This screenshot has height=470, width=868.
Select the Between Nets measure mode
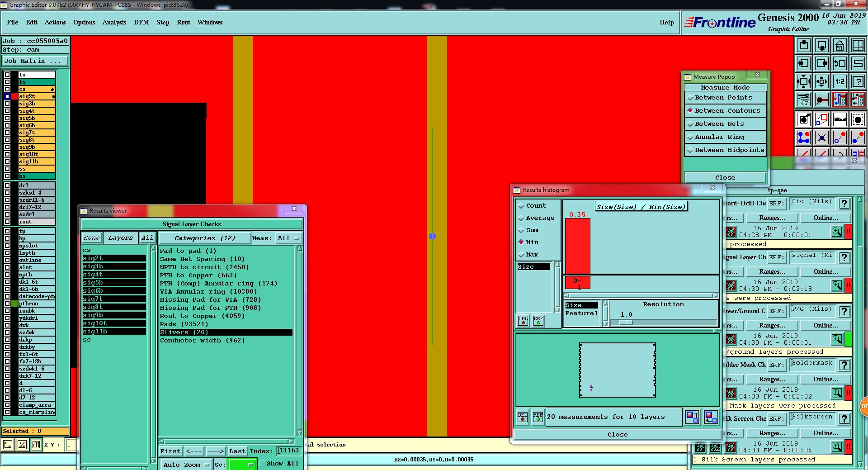click(x=725, y=124)
